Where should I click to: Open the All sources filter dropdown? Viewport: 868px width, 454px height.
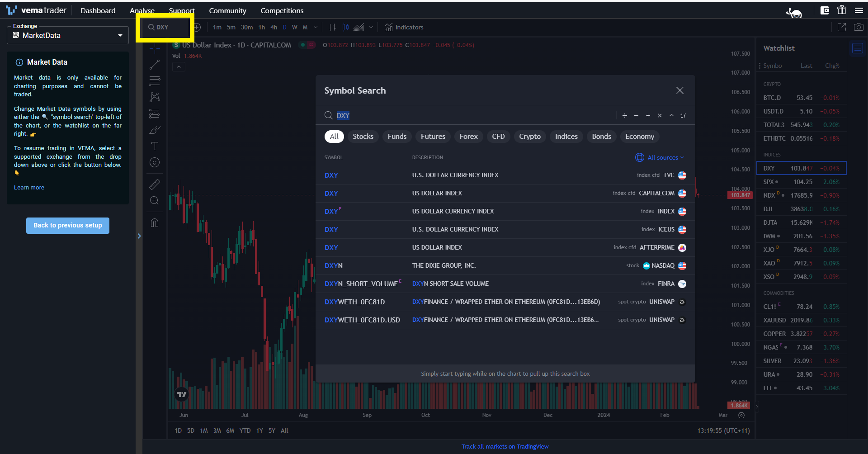(660, 157)
